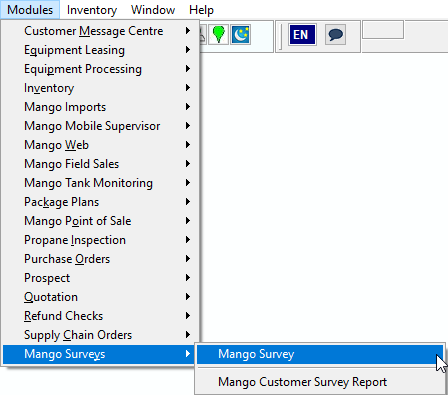448x395 pixels.
Task: Select highlighted Mango Surveys entry
Action: pos(100,354)
